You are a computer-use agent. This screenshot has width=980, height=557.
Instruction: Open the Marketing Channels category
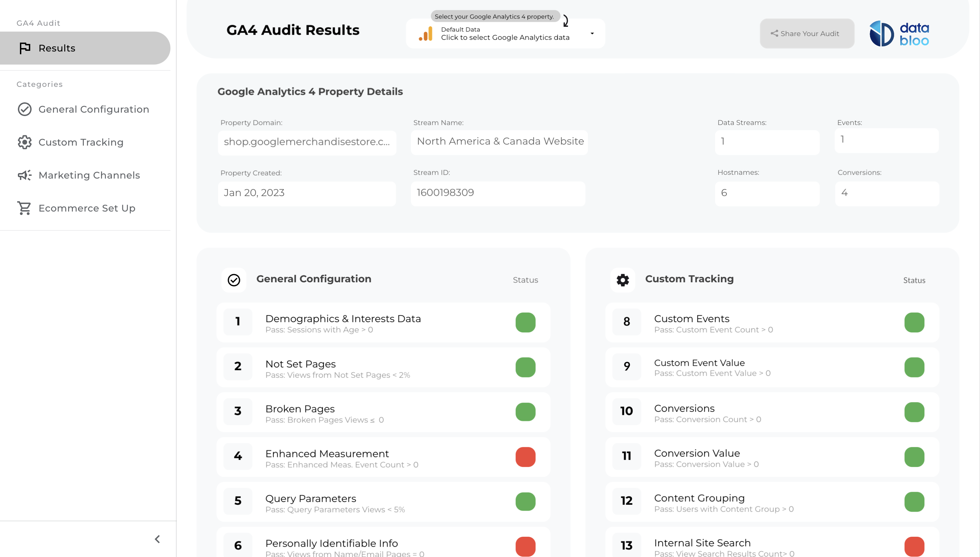point(89,175)
